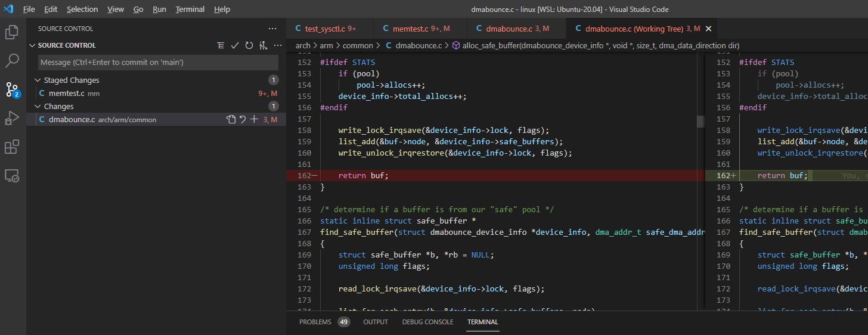This screenshot has height=335, width=868.
Task: Click the '9+, M' status on memtest.c row
Action: [x=268, y=94]
